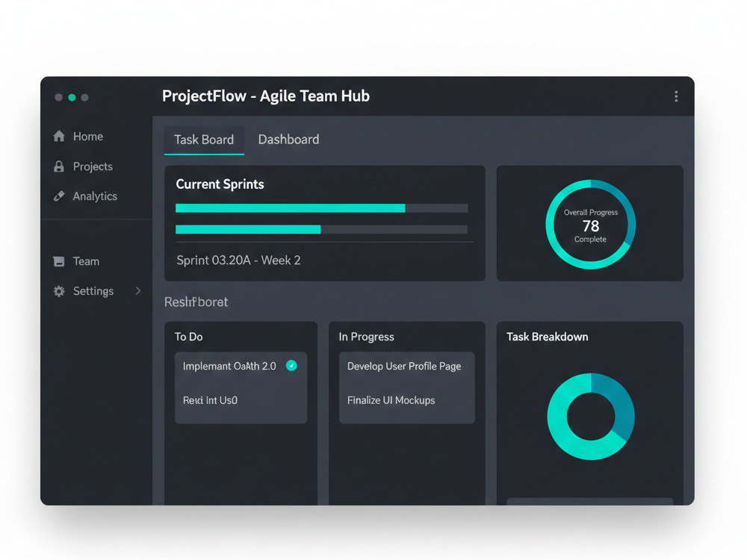Click the Team sidebar icon
747x560 pixels.
(x=59, y=261)
